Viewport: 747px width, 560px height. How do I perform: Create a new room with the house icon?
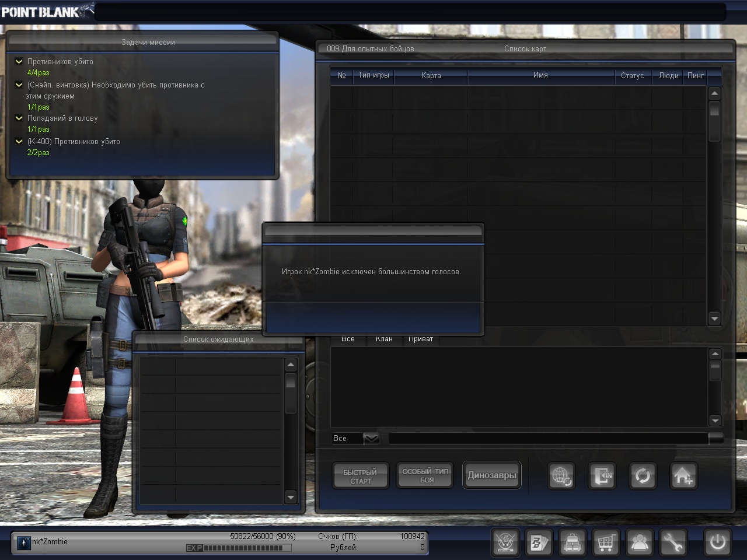[x=683, y=476]
